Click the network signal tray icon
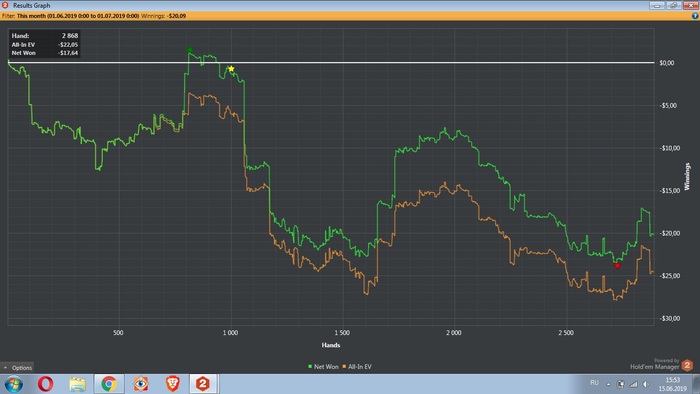The height and width of the screenshot is (394, 700). 633,384
